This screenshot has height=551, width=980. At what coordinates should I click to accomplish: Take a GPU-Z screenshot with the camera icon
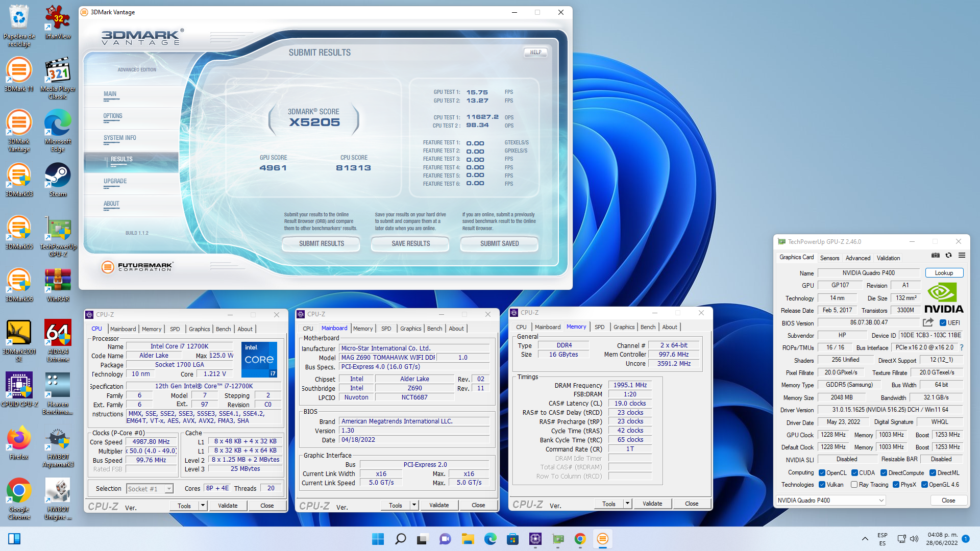coord(935,256)
